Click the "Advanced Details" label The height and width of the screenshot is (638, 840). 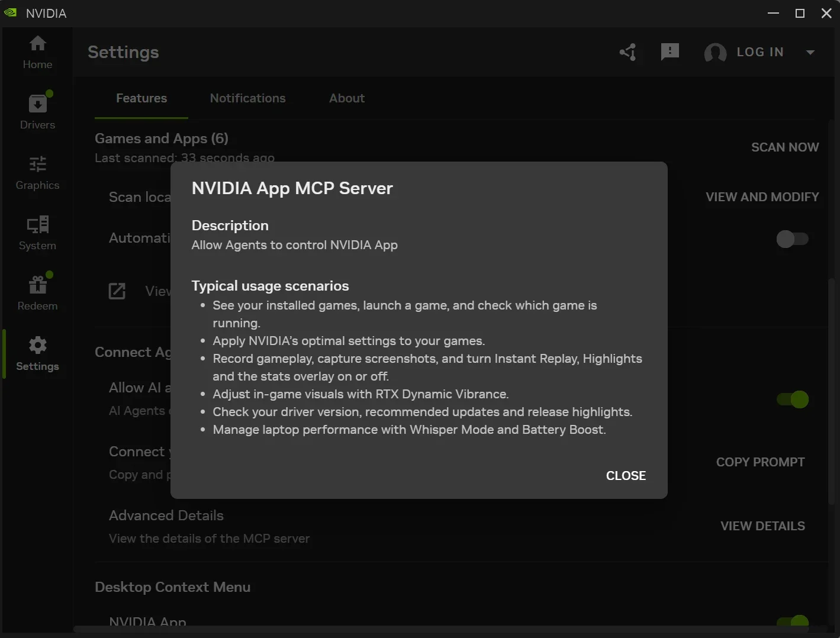166,515
